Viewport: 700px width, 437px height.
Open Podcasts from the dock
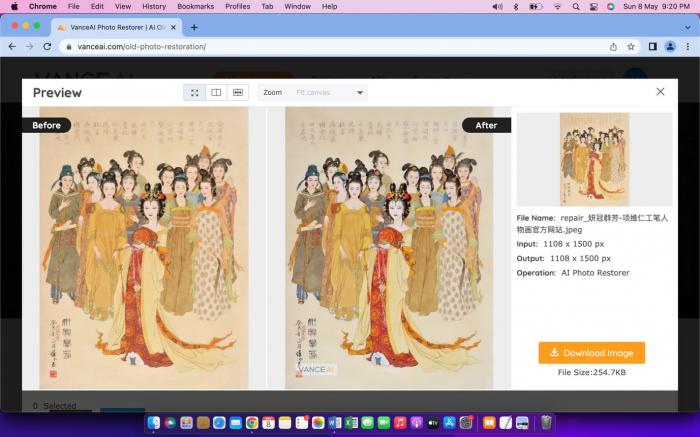click(x=417, y=422)
